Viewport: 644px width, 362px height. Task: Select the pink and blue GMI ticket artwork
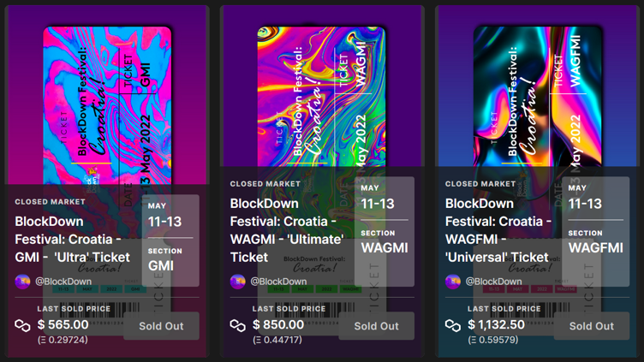click(x=107, y=106)
